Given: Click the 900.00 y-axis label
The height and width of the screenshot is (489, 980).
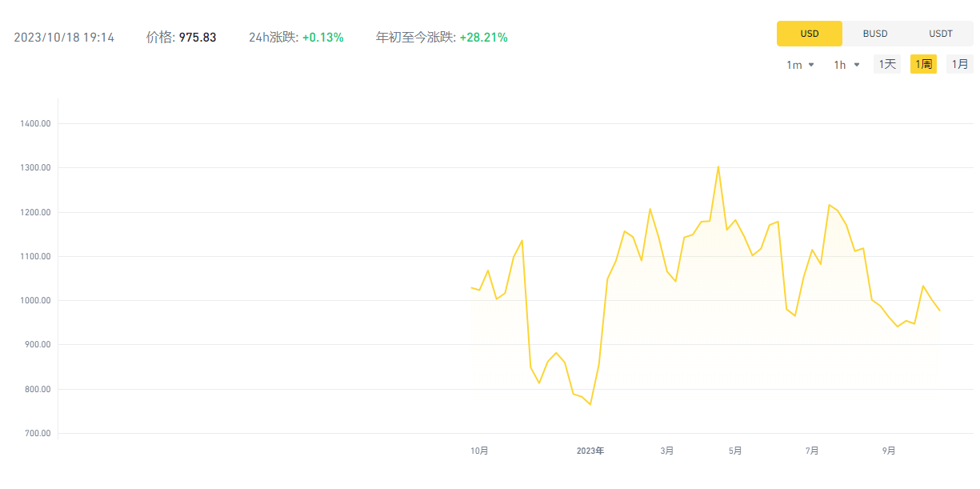Looking at the screenshot, I should 38,345.
